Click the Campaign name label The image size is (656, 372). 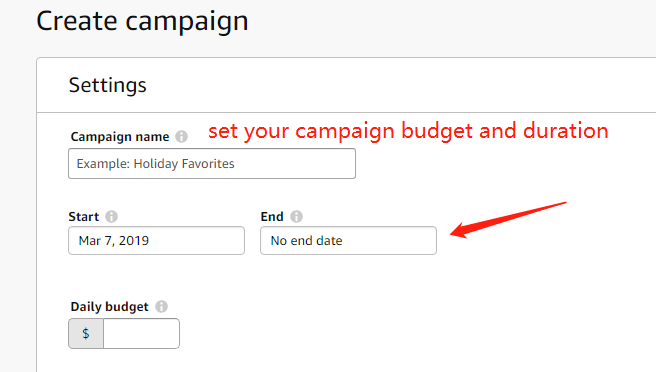pos(120,137)
